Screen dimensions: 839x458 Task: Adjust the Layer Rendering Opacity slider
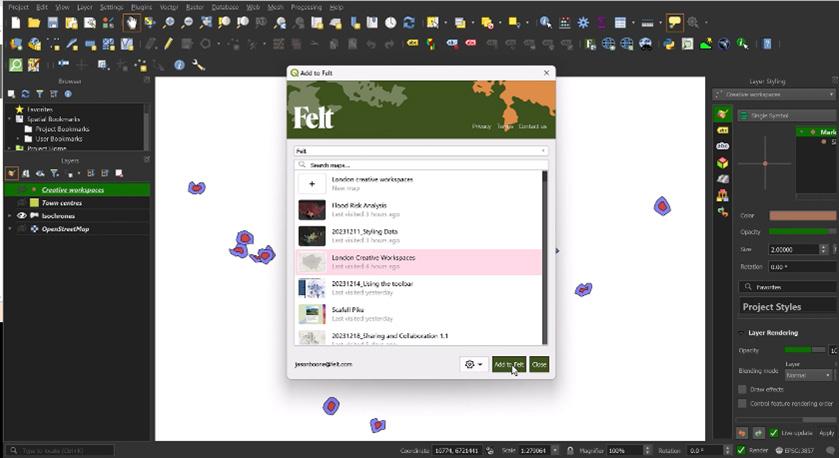(x=805, y=350)
